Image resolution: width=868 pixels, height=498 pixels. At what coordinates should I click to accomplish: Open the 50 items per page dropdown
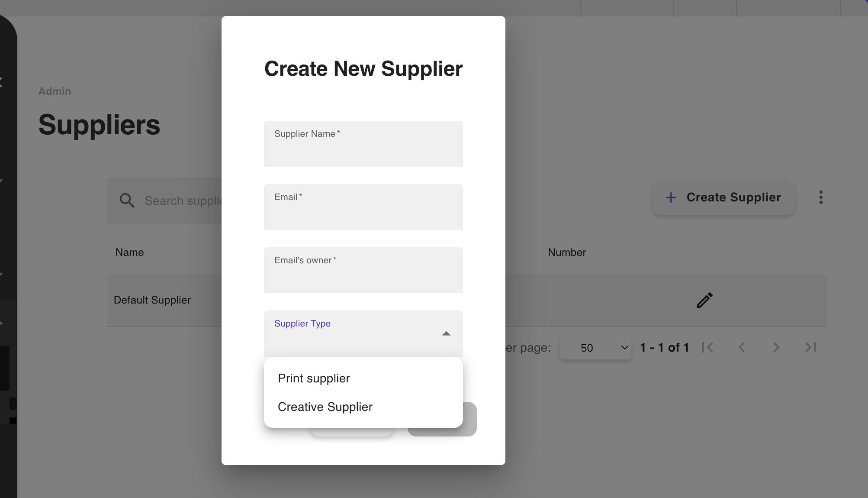(595, 348)
